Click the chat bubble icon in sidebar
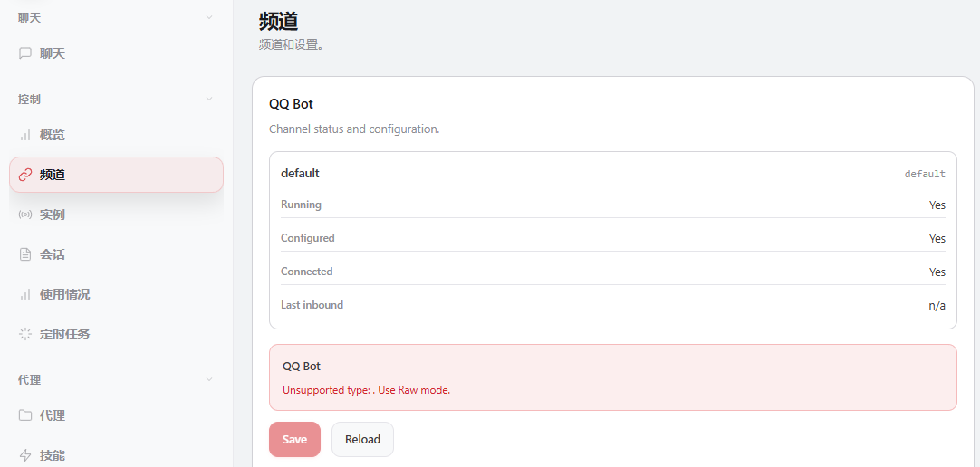 click(x=25, y=53)
